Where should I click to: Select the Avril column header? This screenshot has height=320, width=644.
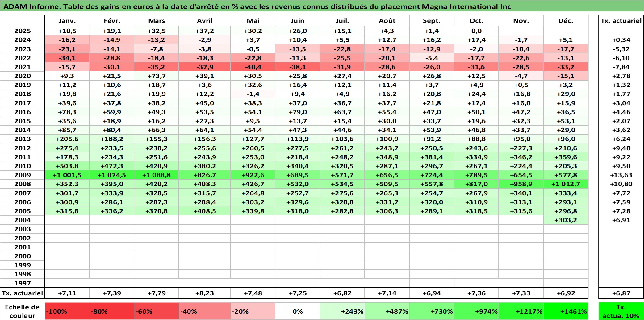pyautogui.click(x=205, y=21)
